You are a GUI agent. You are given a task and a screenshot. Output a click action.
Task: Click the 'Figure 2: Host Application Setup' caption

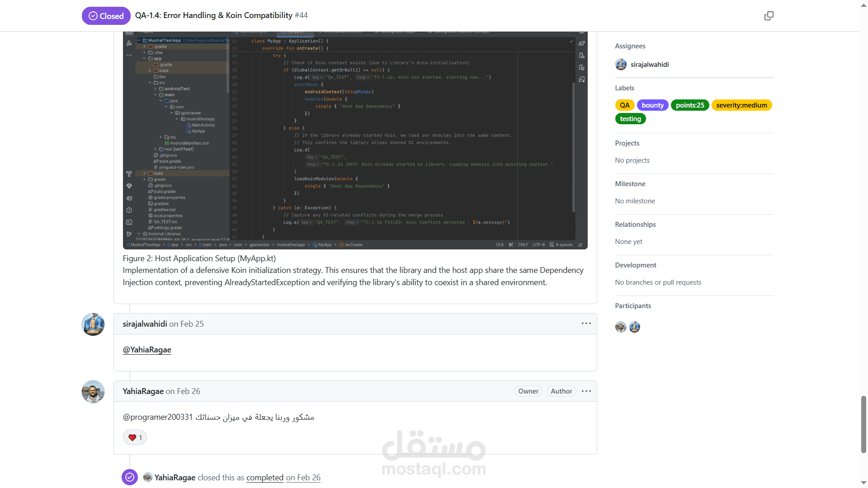(199, 258)
